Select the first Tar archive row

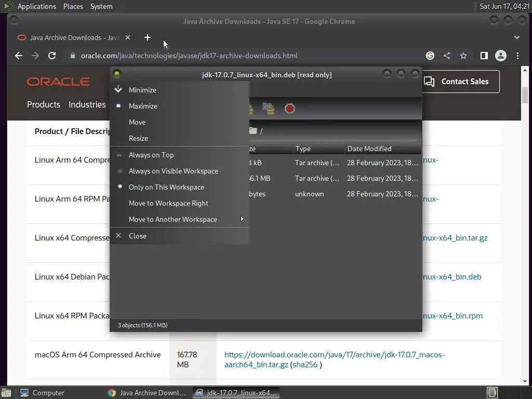[335, 163]
